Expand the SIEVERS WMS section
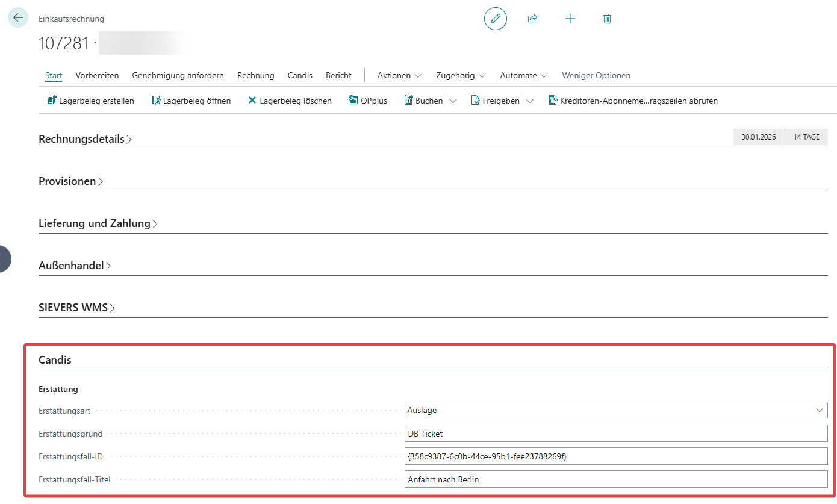This screenshot has height=504, width=837. coord(76,308)
